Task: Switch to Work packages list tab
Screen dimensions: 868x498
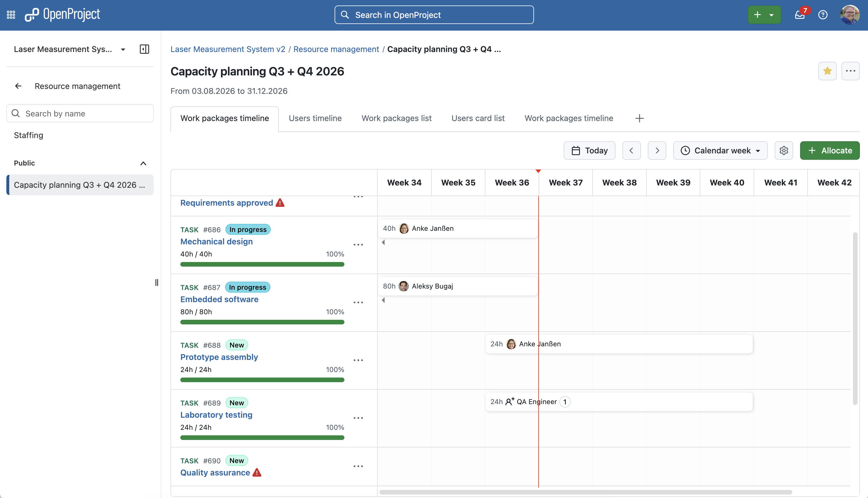Action: pyautogui.click(x=396, y=118)
